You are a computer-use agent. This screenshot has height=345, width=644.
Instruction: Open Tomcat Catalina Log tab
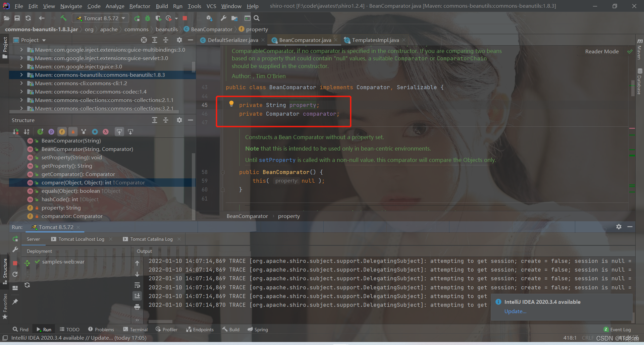tap(151, 239)
